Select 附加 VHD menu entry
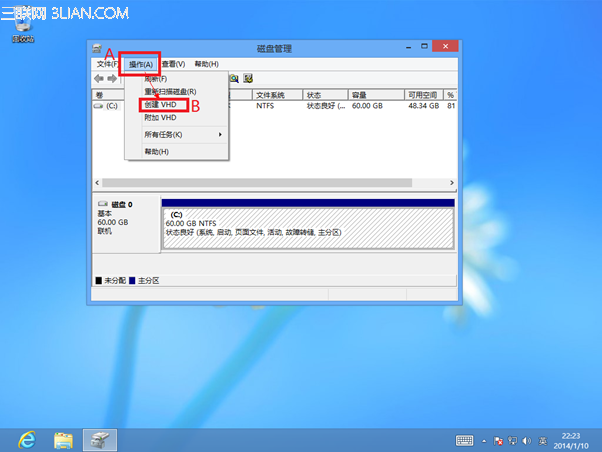The width and height of the screenshot is (602, 452). pyautogui.click(x=160, y=117)
